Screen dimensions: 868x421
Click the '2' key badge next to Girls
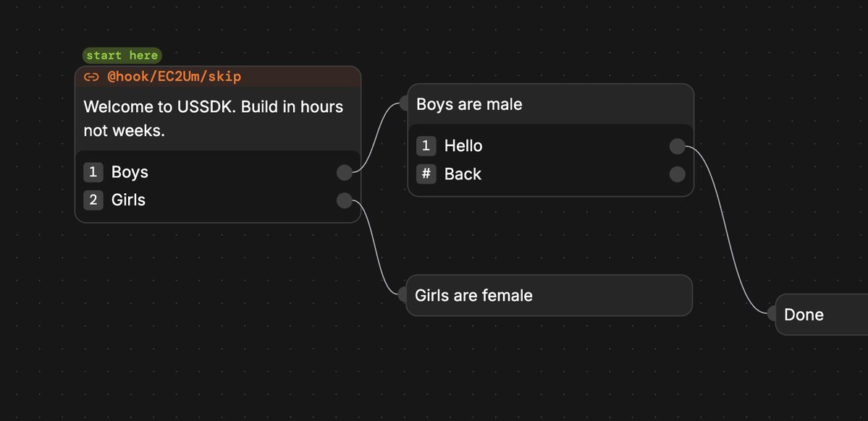pos(93,200)
